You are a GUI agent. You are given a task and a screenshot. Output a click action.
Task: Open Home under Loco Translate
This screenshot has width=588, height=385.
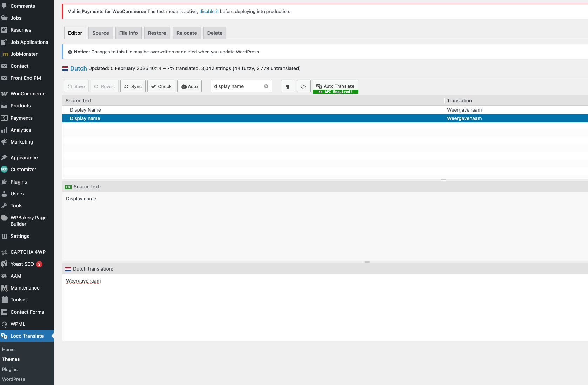click(8, 349)
